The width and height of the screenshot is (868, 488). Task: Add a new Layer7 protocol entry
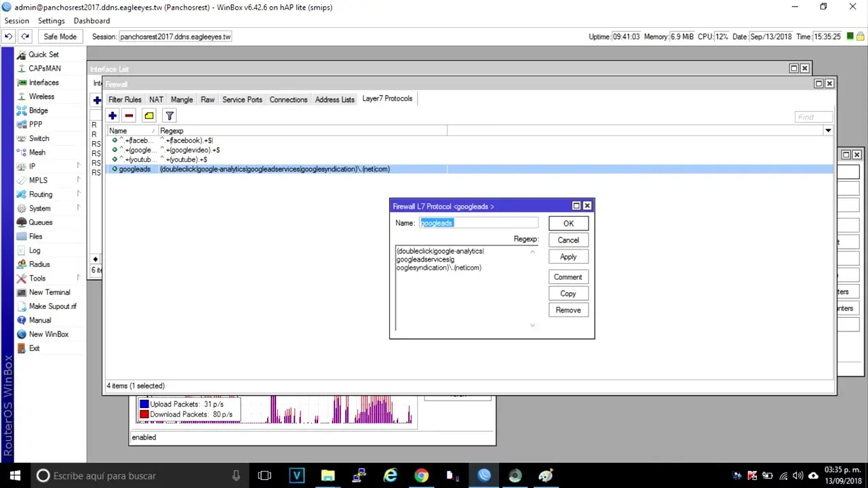point(113,115)
